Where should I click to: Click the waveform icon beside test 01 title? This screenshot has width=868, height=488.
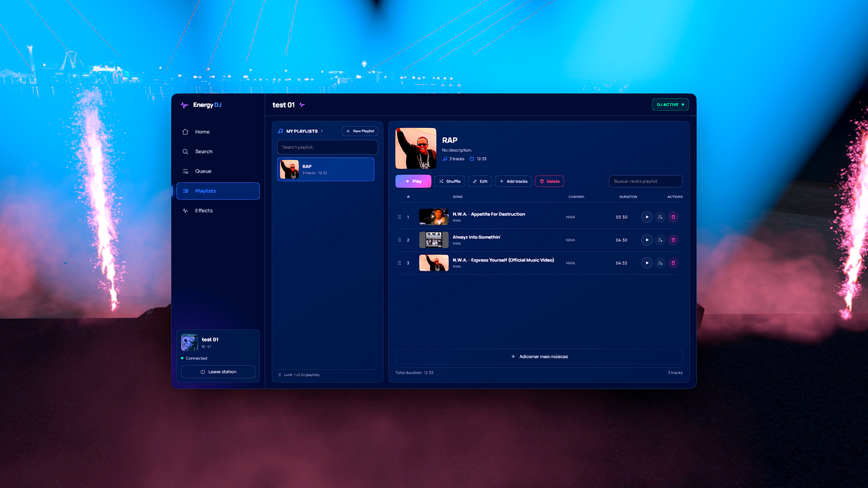[302, 105]
